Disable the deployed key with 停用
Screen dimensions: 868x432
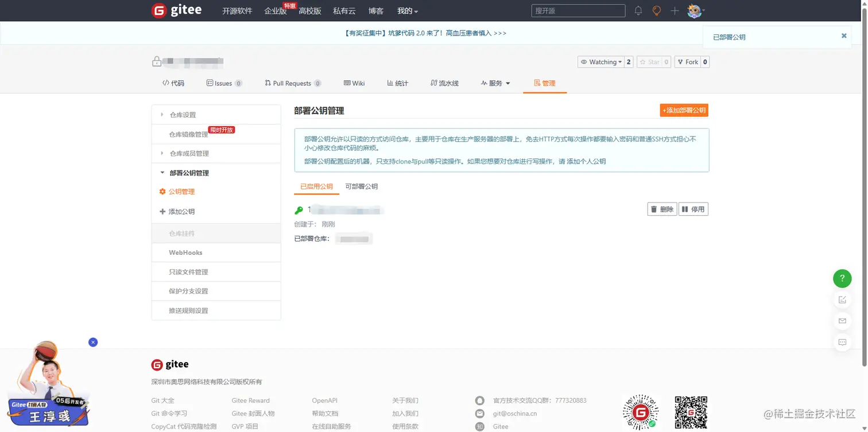coord(693,209)
